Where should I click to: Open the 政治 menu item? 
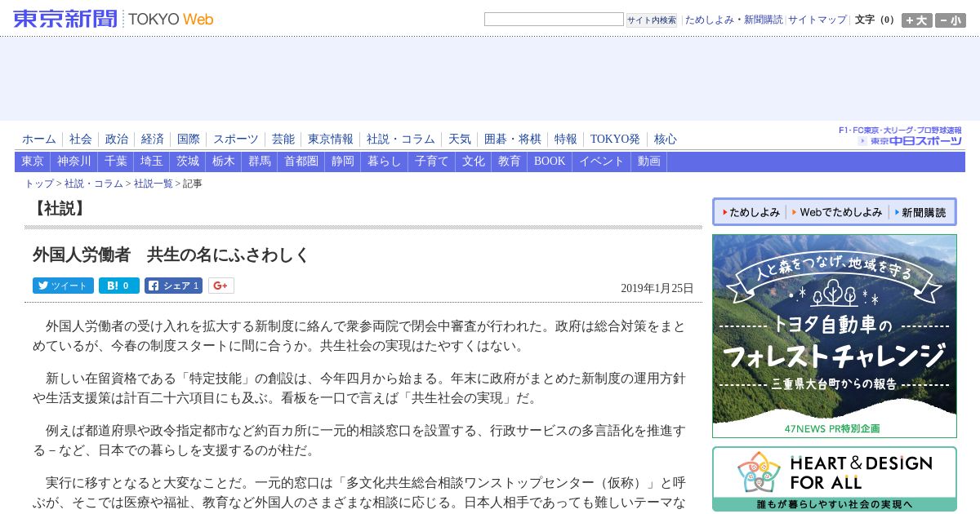[117, 140]
